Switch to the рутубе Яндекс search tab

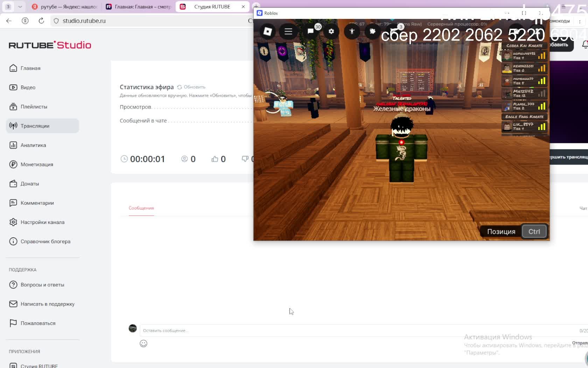[x=64, y=7]
